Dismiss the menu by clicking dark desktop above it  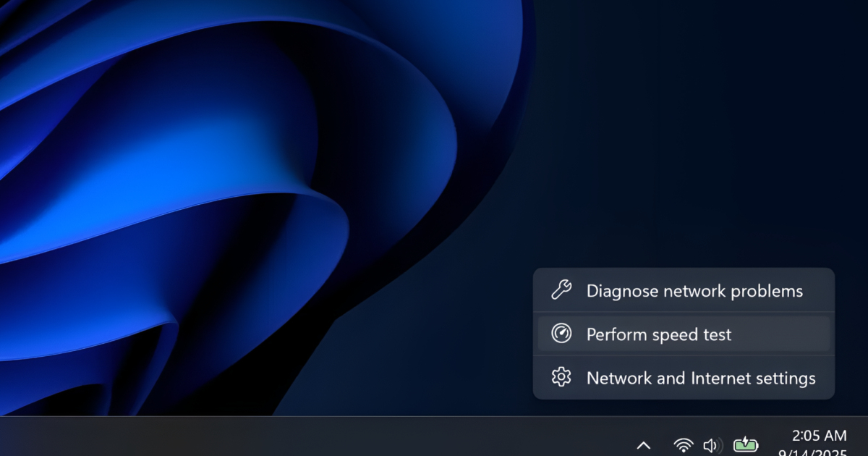[687, 145]
